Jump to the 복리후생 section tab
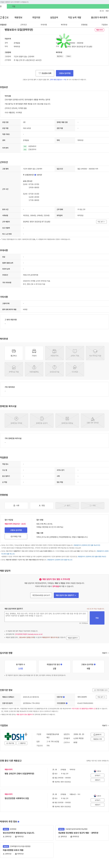 (64, 25)
